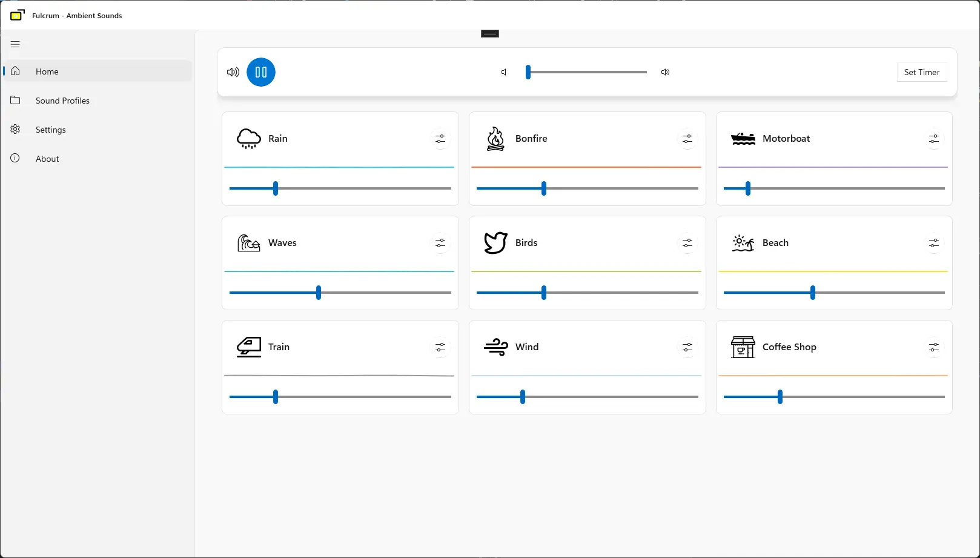Open Bonfire sound advanced settings
The height and width of the screenshot is (558, 980).
(687, 139)
